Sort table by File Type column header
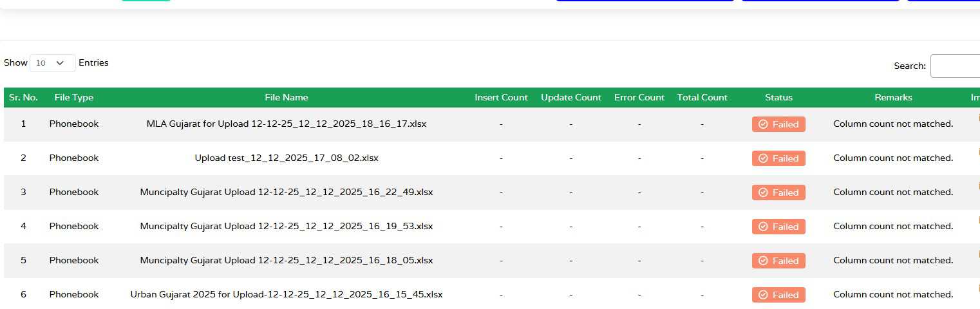The image size is (980, 309). pos(74,98)
